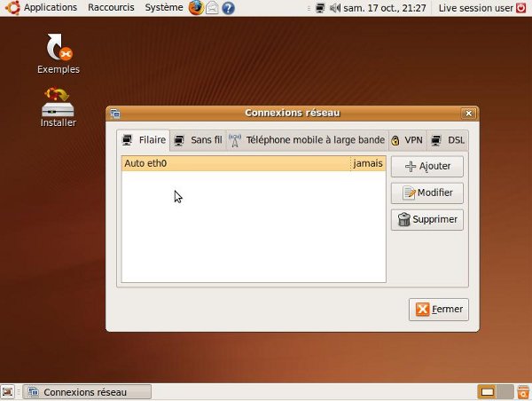
Task: Open the mail client envelope icon
Action: (x=213, y=8)
